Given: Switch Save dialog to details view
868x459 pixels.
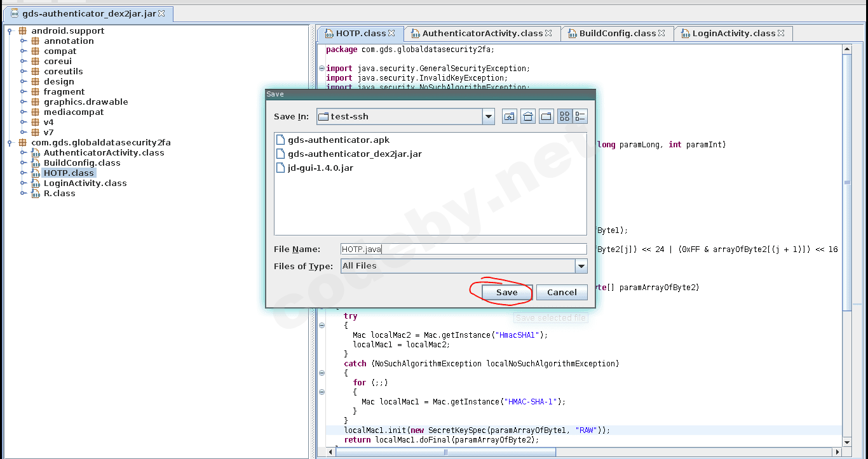Looking at the screenshot, I should [x=580, y=116].
